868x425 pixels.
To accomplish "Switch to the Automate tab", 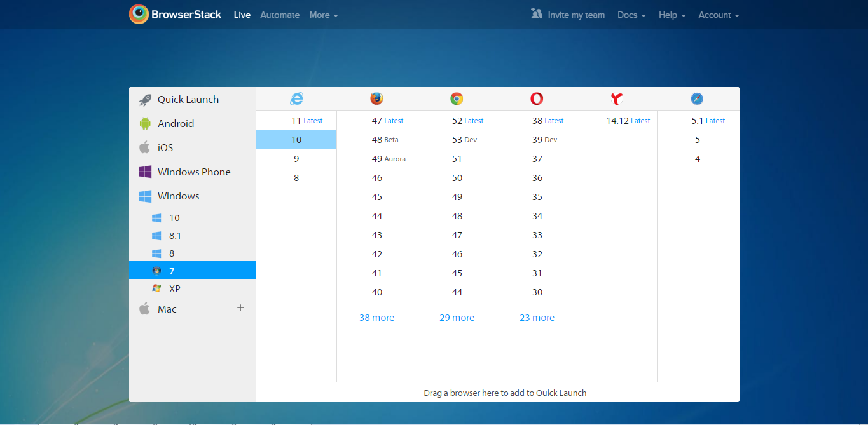I will 280,15.
